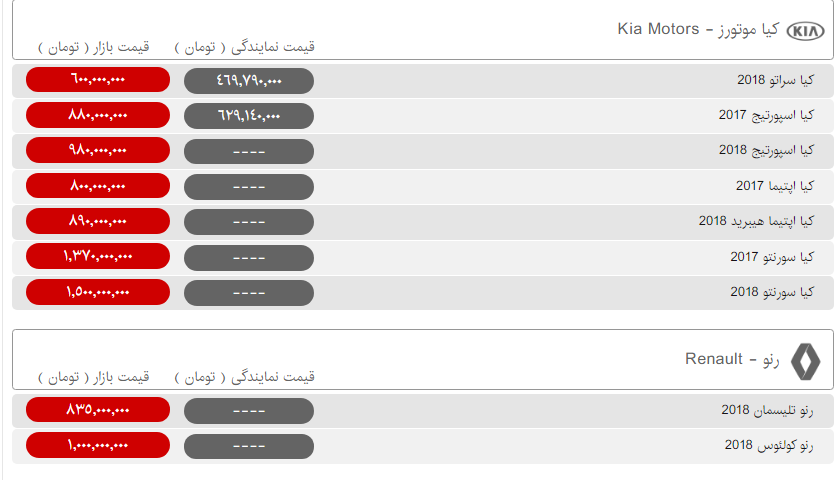
Task: Click the Renault Talisman red market price badge
Action: click(x=98, y=410)
